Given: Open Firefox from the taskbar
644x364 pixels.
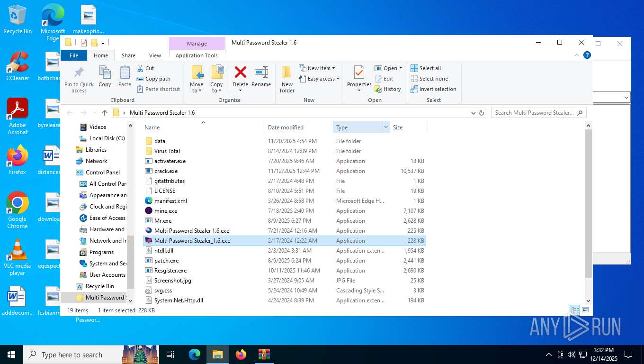Looking at the screenshot, I should [241, 355].
